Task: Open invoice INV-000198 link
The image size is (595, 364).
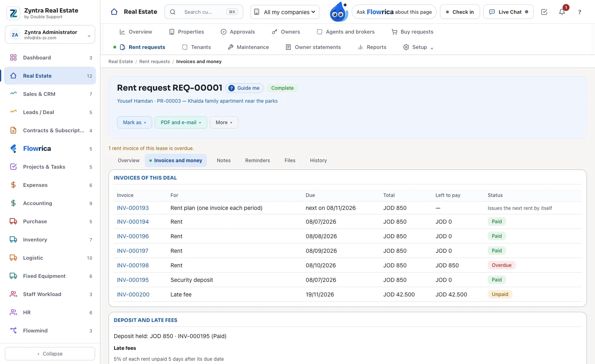Action: 133,265
